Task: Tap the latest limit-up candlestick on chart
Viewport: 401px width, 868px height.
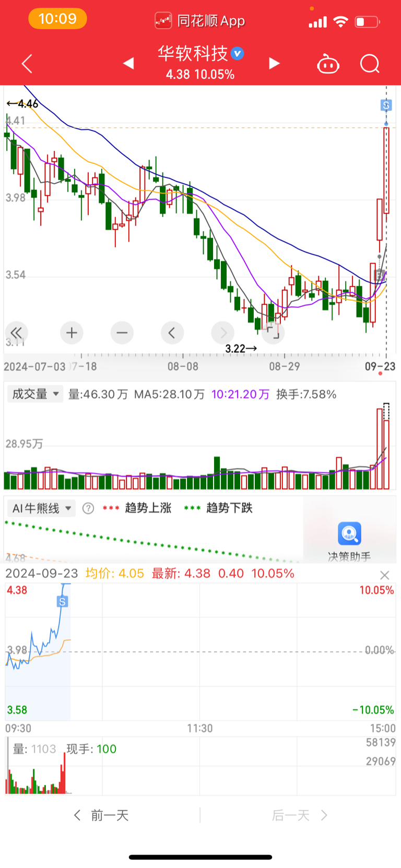Action: tap(386, 170)
